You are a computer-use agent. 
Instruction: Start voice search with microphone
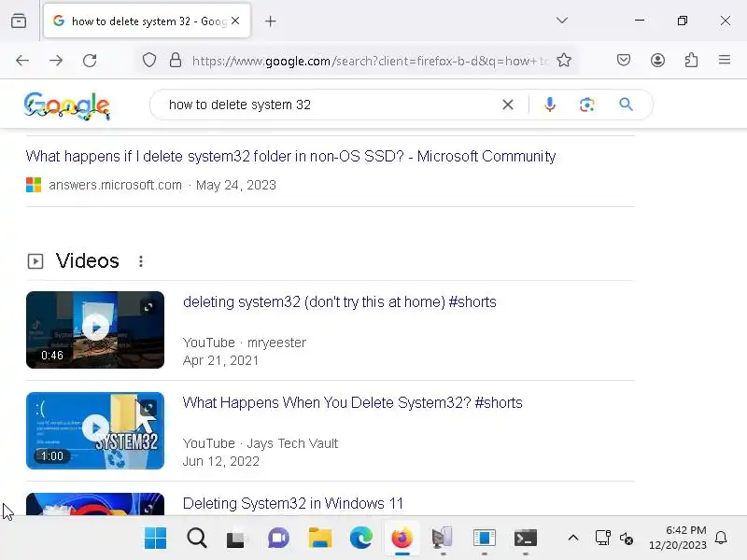(550, 105)
